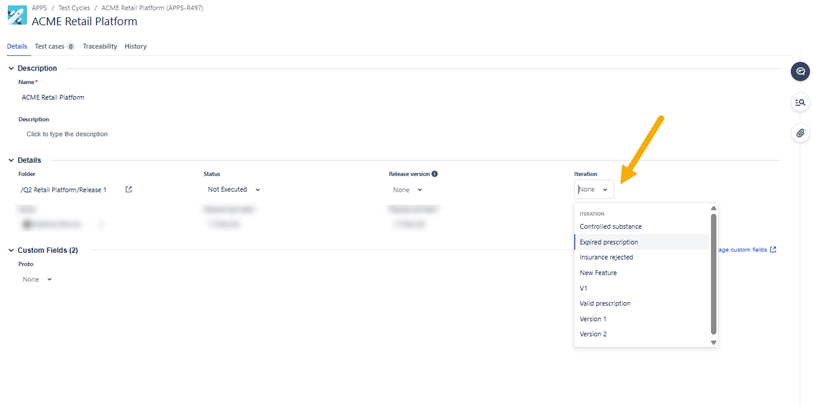Image resolution: width=813 pixels, height=406 pixels.
Task: Click external link icon beside manage custom fields
Action: click(x=773, y=249)
